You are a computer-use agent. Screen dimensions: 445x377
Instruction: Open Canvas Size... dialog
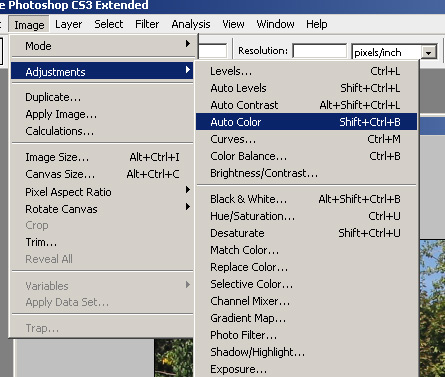point(102,174)
